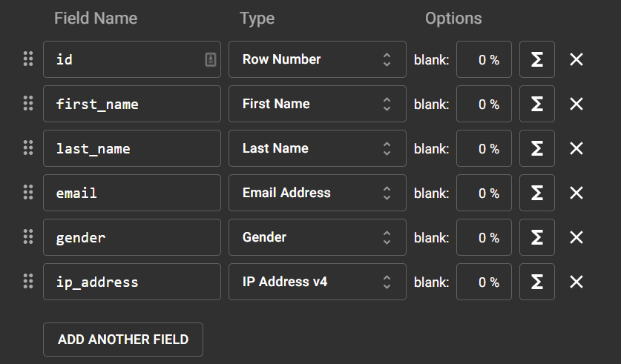Open formula editor for first_name row

pyautogui.click(x=537, y=104)
